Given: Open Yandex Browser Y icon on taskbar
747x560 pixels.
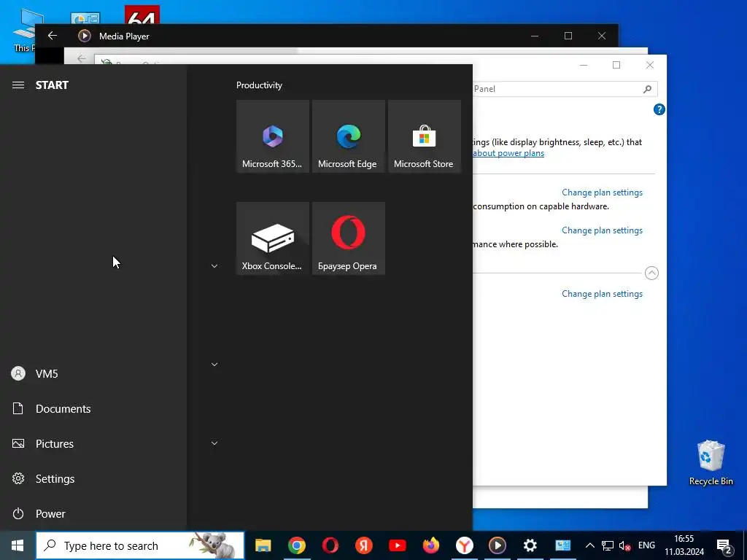Looking at the screenshot, I should [x=464, y=545].
